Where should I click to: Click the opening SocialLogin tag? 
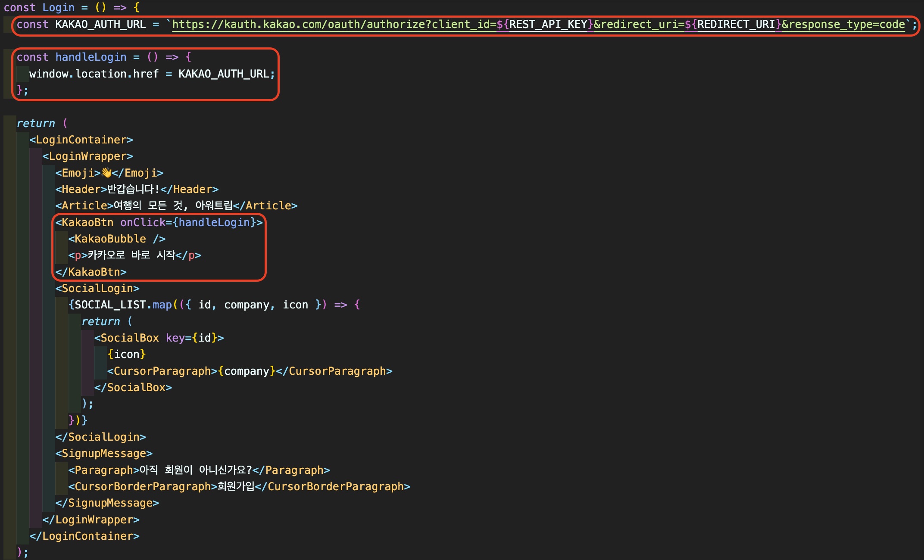pos(97,289)
